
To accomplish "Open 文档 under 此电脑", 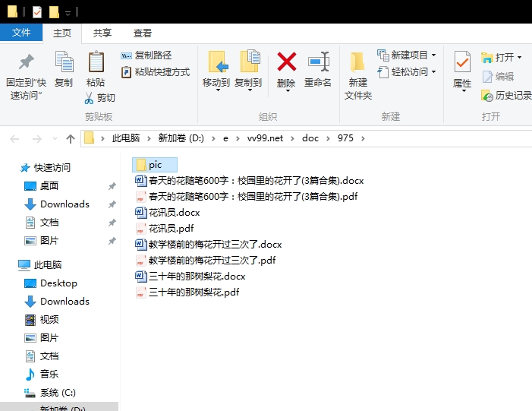I will tap(42, 356).
